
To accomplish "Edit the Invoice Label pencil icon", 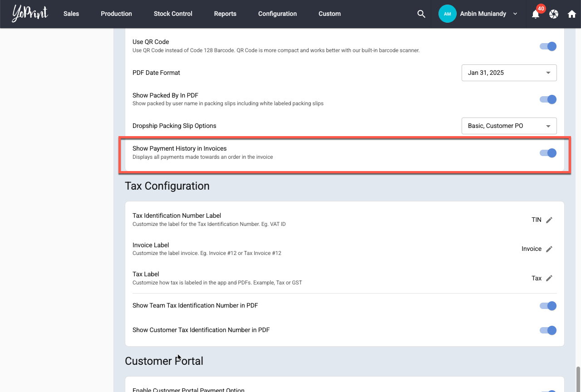I will point(549,249).
